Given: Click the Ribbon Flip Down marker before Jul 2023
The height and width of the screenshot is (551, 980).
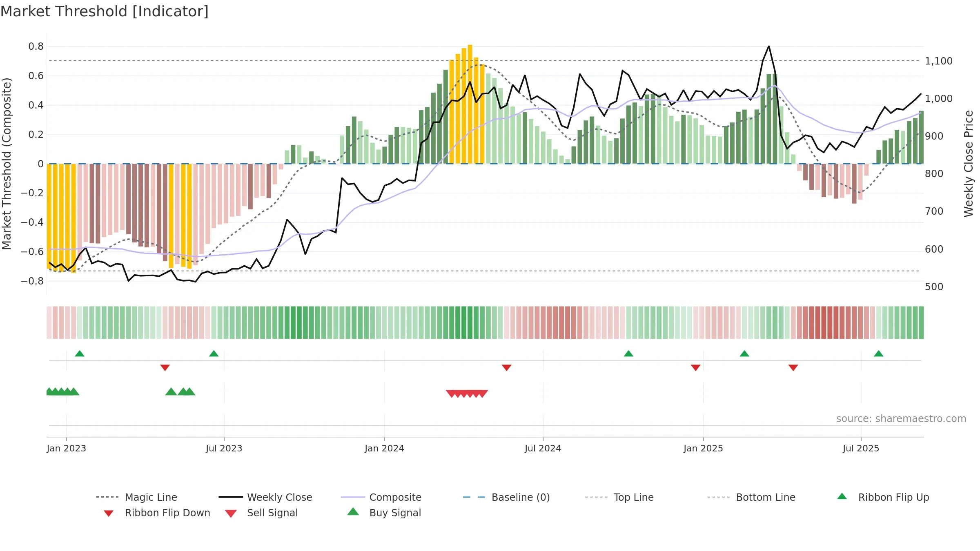Looking at the screenshot, I should tap(165, 368).
